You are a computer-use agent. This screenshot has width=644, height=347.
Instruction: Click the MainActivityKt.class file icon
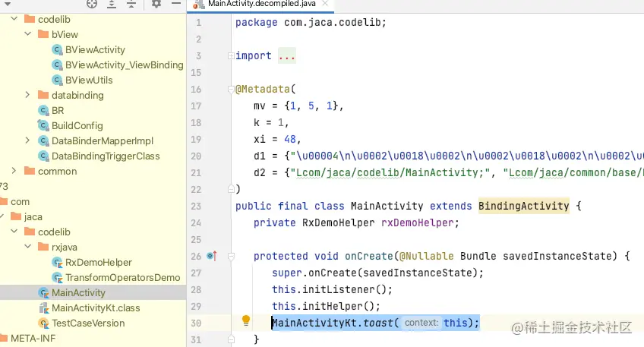point(43,308)
